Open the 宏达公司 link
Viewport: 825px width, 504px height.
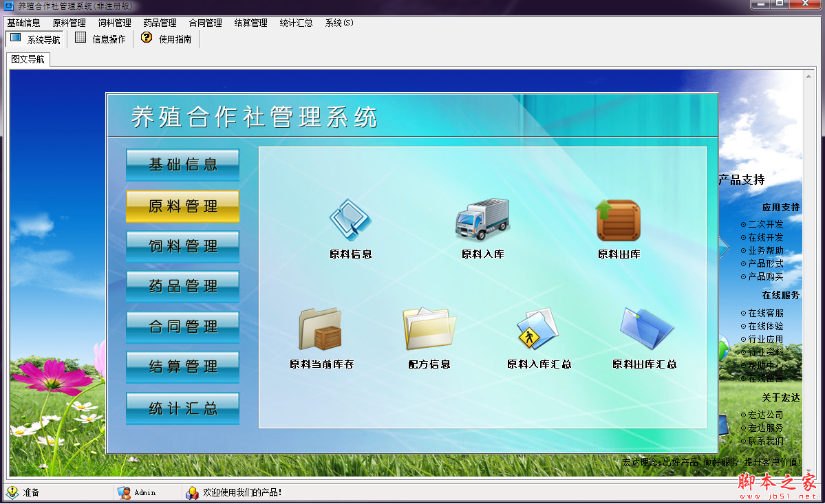[766, 415]
